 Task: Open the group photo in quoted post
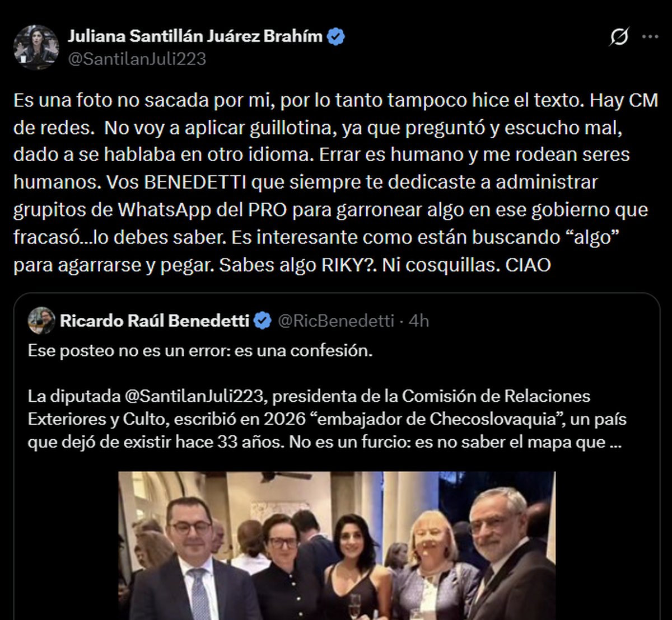(337, 546)
